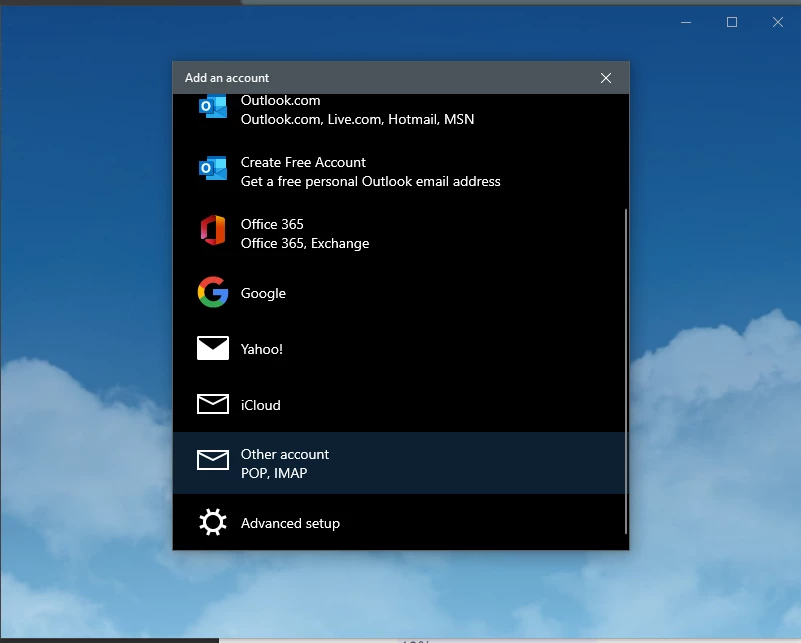Click the Outlook.com envelope icon
The width and height of the screenshot is (801, 643).
(x=213, y=106)
